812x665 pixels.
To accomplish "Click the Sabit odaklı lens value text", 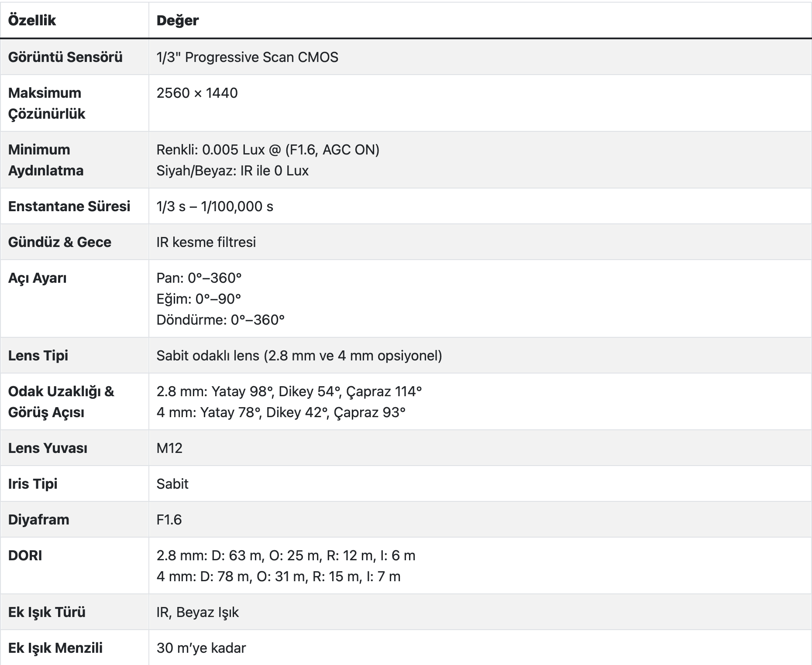I will point(299,356).
